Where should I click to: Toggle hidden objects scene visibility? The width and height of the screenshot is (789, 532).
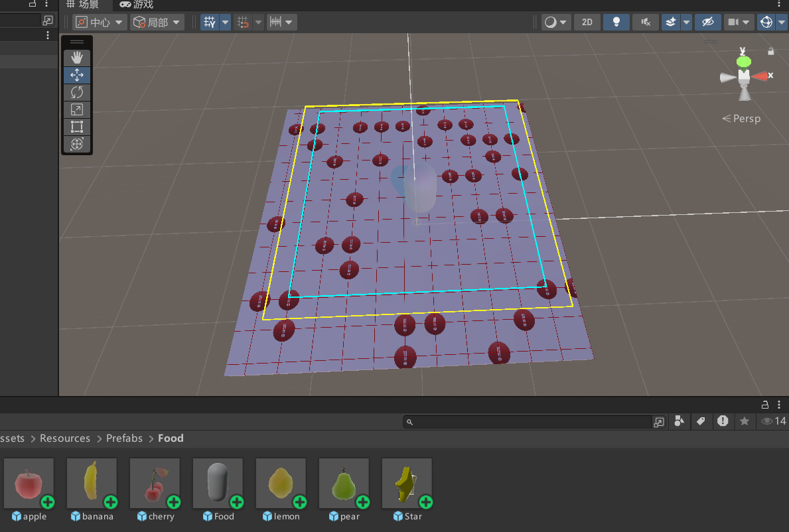707,22
